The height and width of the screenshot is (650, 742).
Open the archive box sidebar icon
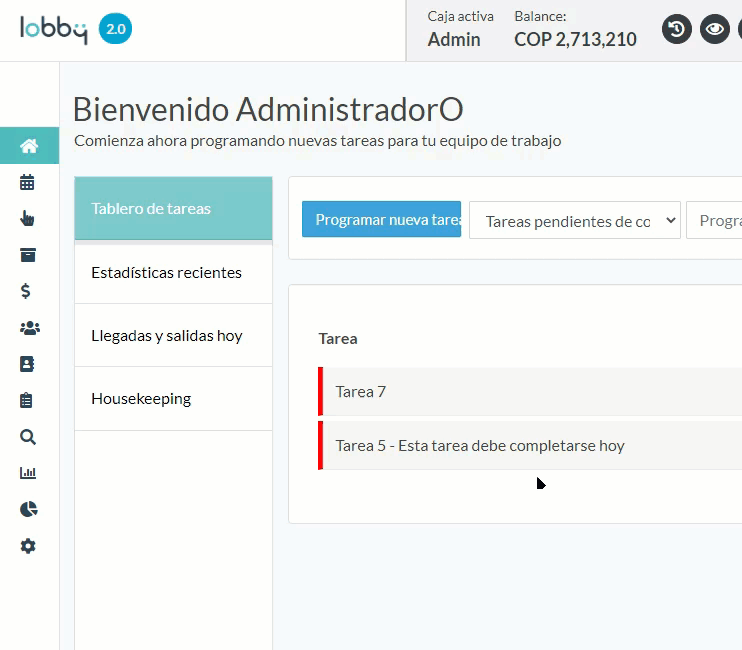[x=28, y=255]
